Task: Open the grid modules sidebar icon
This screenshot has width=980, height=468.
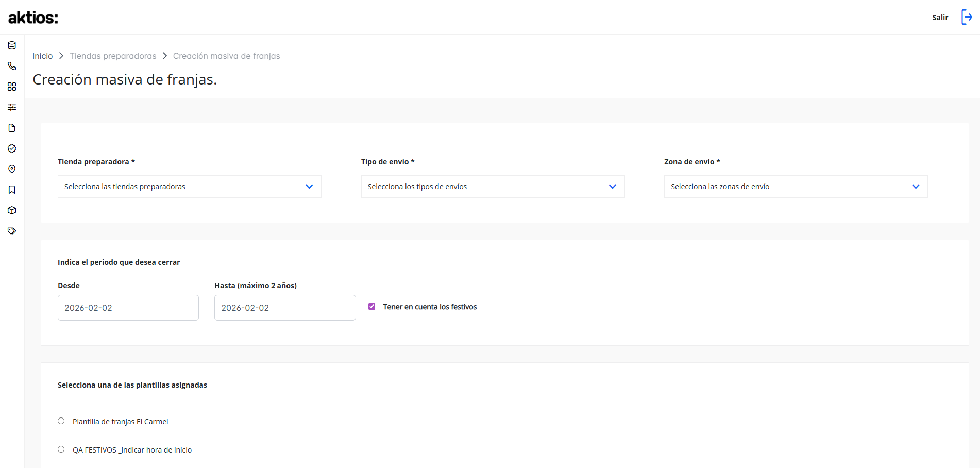Action: [12, 87]
